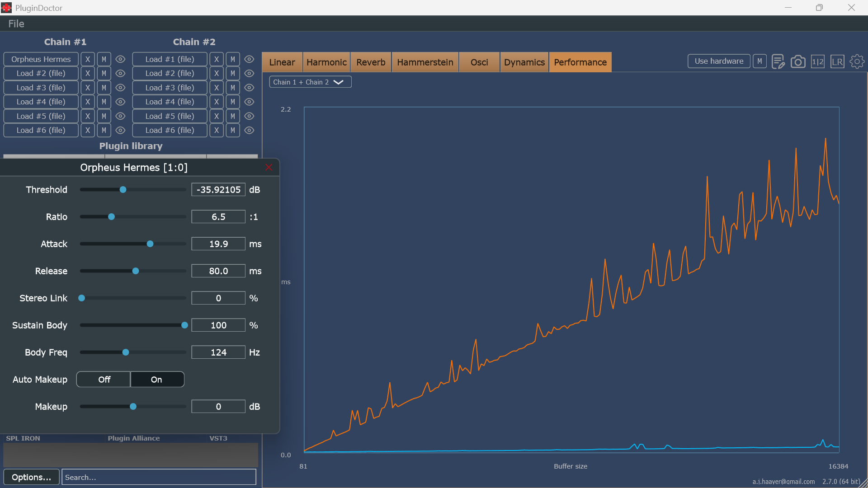Click the Orpheus Hermes slot button
The image size is (868, 488).
41,59
